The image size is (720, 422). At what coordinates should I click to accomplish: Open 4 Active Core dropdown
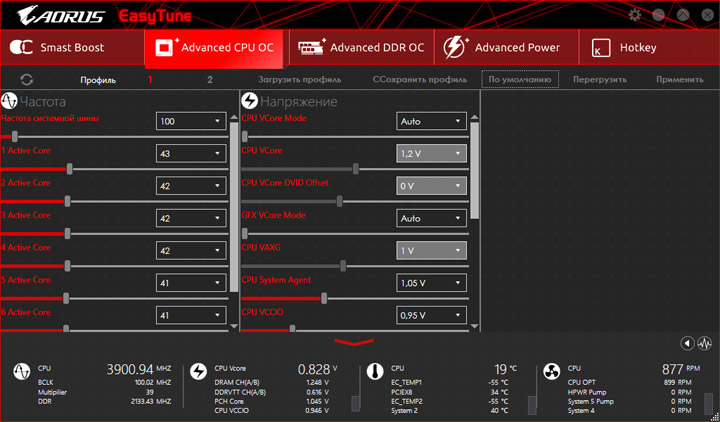(x=191, y=251)
